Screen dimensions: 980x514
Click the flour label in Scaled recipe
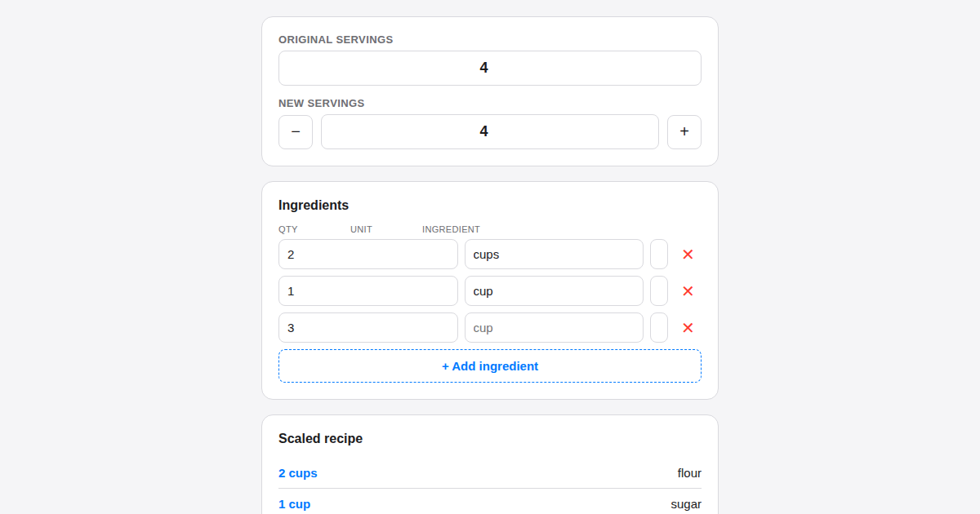689,473
